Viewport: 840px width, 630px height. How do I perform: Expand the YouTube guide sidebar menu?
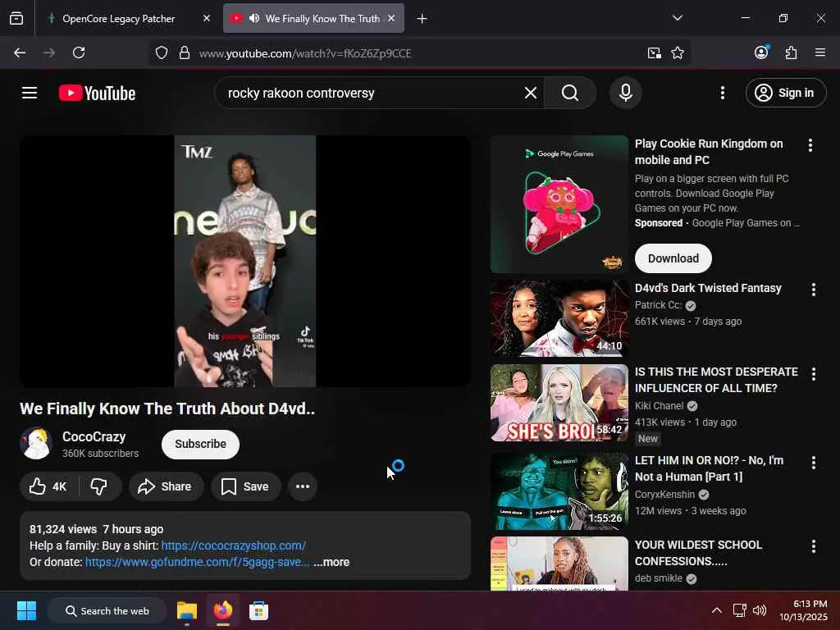30,94
